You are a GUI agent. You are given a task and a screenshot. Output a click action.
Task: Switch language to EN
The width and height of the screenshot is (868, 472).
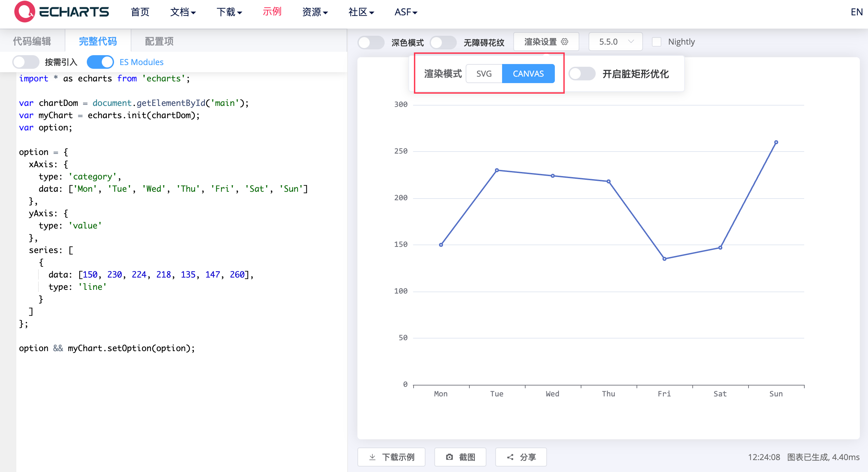[856, 12]
